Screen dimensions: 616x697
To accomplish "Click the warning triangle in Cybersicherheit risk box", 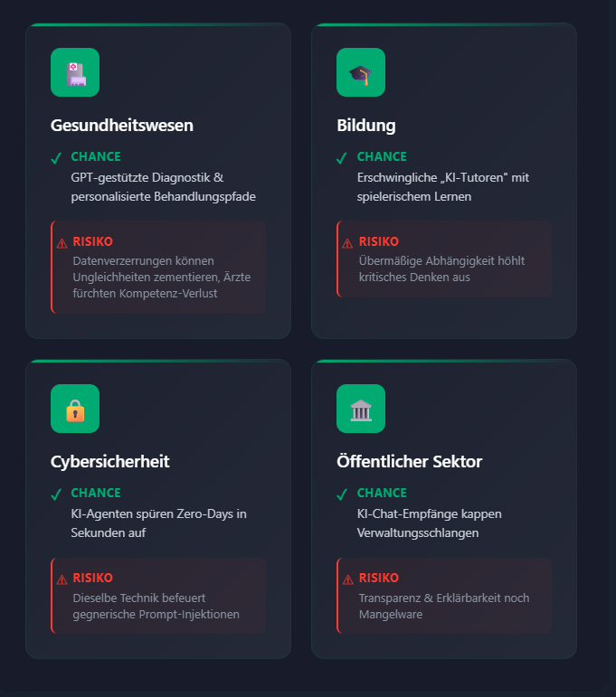I will pos(62,579).
